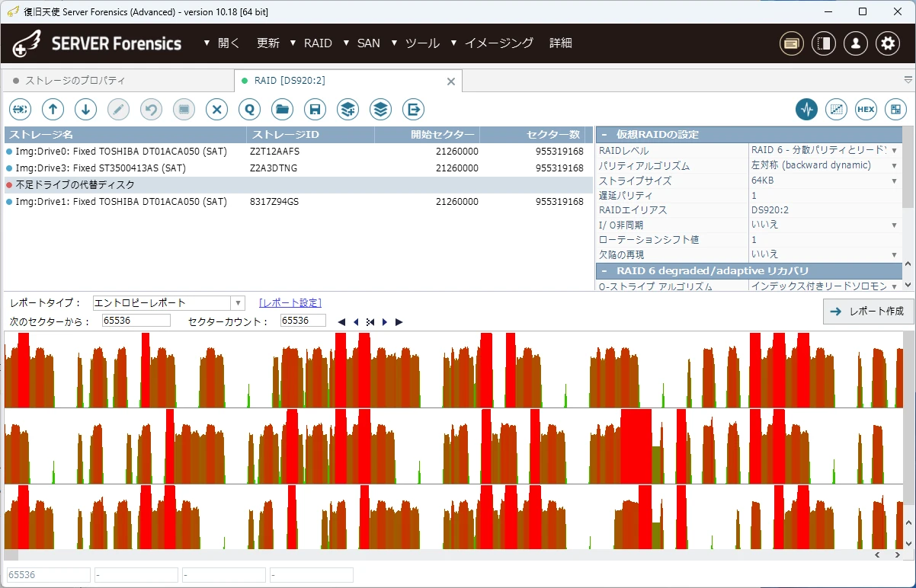Click the layers-with-plus build icon
This screenshot has height=588, width=916.
point(348,110)
